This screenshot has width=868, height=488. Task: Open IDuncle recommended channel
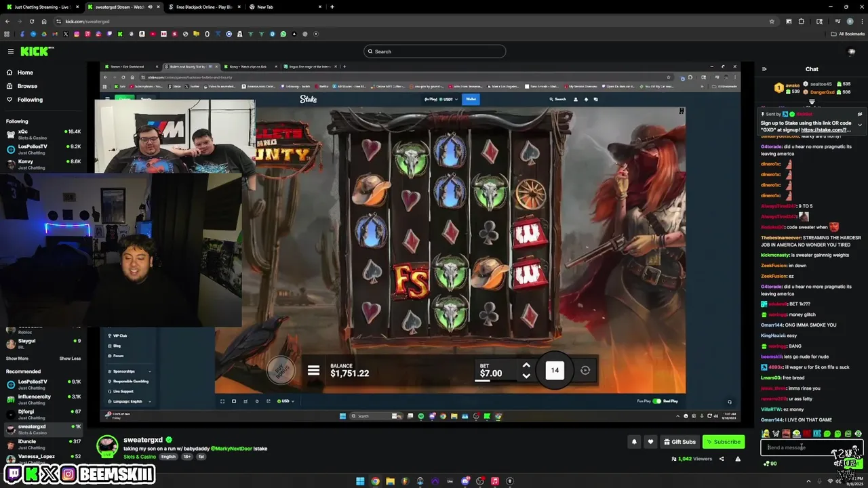43,444
